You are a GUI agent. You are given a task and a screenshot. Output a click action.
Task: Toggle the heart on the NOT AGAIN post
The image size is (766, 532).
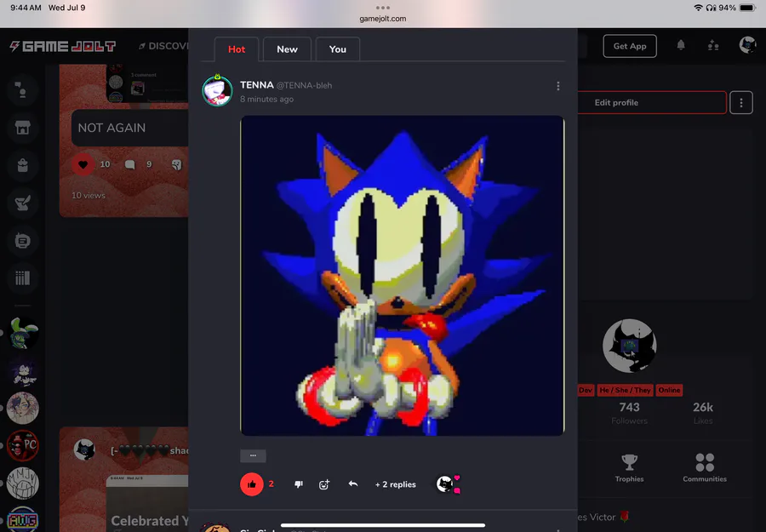[83, 164]
